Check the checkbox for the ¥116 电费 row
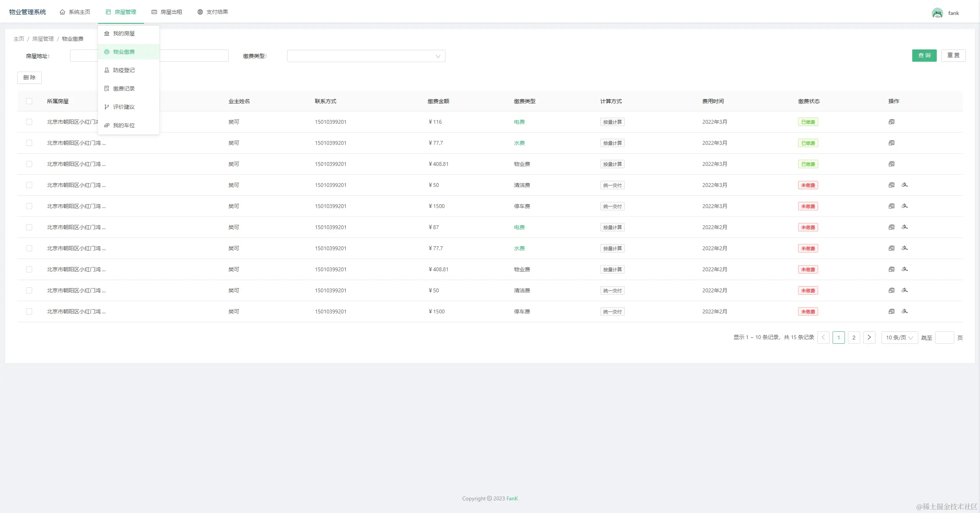 29,122
